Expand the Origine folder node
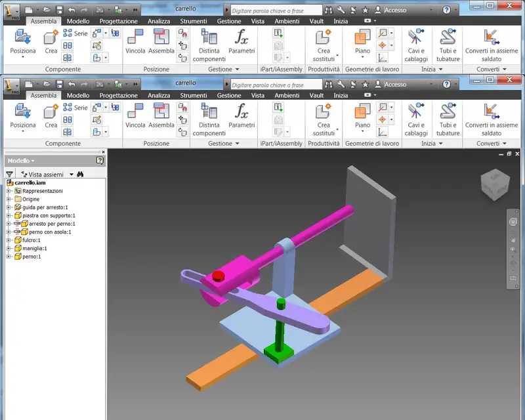 [9, 199]
